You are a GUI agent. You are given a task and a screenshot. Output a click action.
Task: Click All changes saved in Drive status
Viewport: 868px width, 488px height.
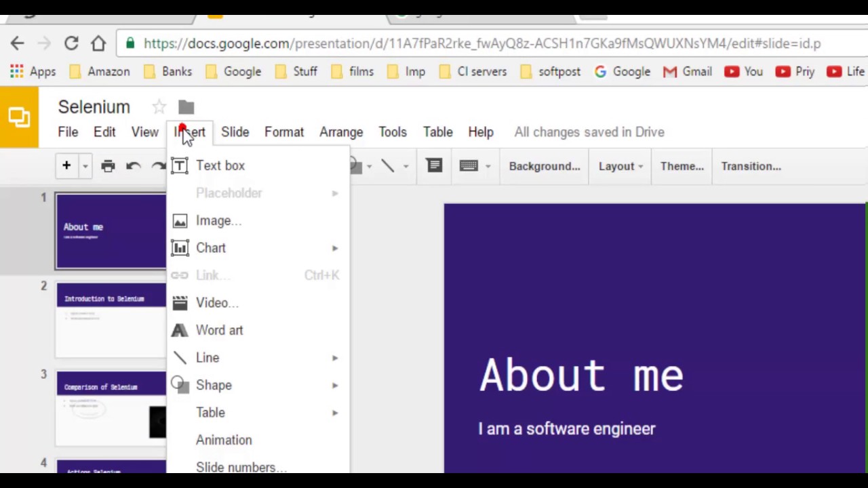pyautogui.click(x=589, y=132)
